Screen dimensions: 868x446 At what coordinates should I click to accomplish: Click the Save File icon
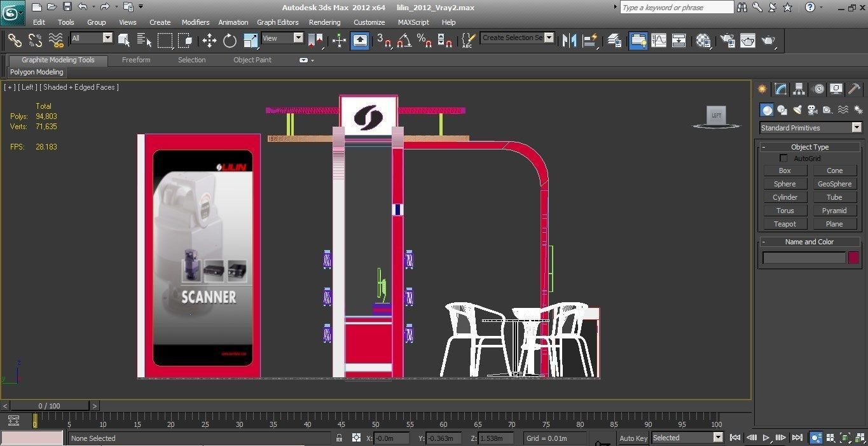point(67,7)
